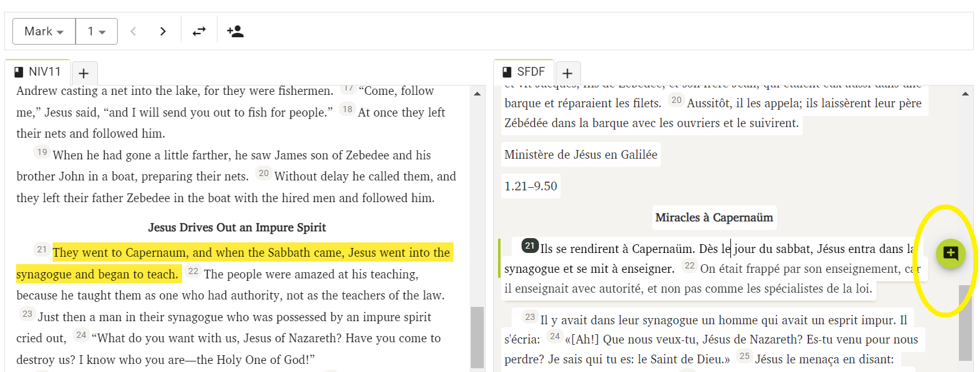Click the swap/sync panes arrows icon
980x372 pixels.
point(199,31)
